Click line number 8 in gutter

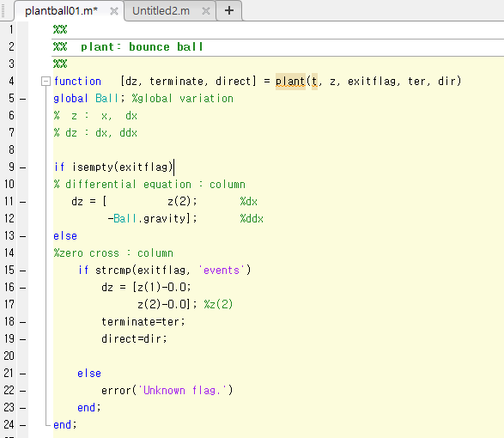(x=11, y=149)
